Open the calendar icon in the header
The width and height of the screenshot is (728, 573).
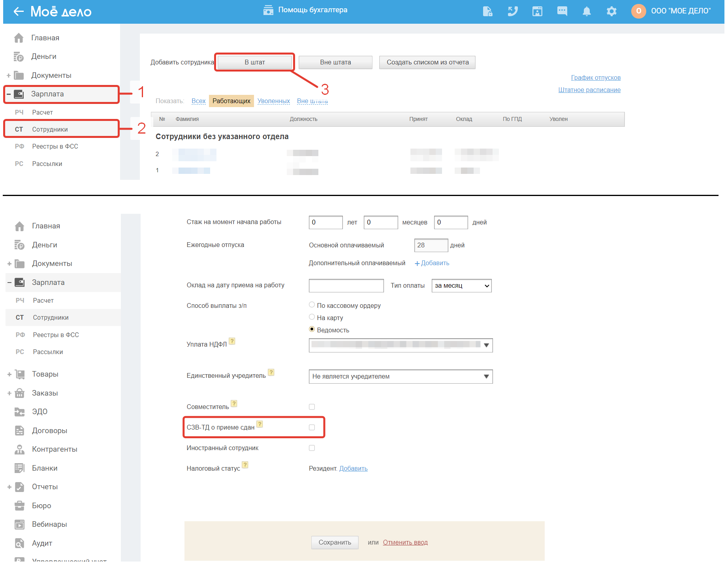(x=537, y=11)
